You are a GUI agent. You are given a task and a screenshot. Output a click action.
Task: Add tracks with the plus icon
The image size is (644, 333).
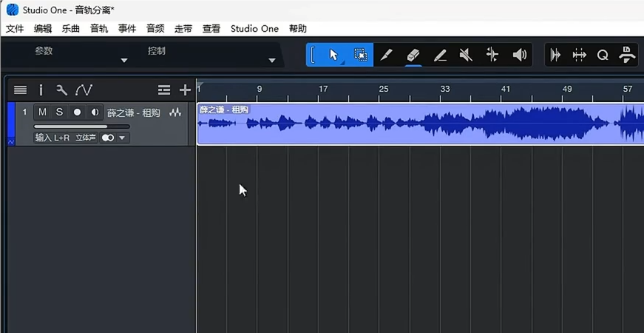[186, 90]
